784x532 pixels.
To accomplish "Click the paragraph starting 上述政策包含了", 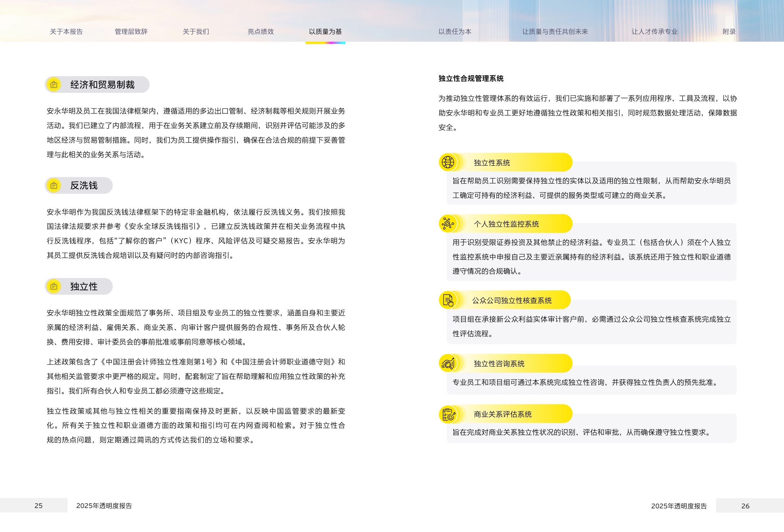I will pos(196,376).
